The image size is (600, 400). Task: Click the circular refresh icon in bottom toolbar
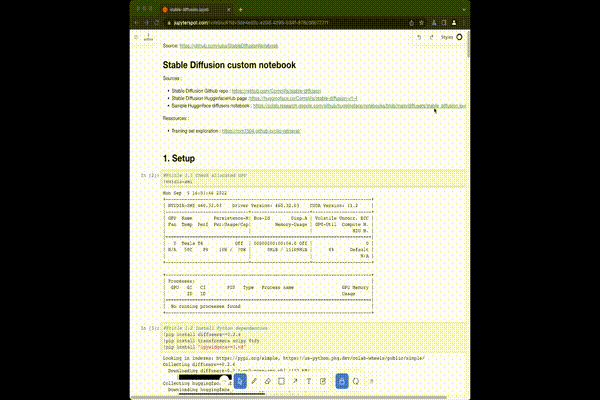click(x=356, y=381)
